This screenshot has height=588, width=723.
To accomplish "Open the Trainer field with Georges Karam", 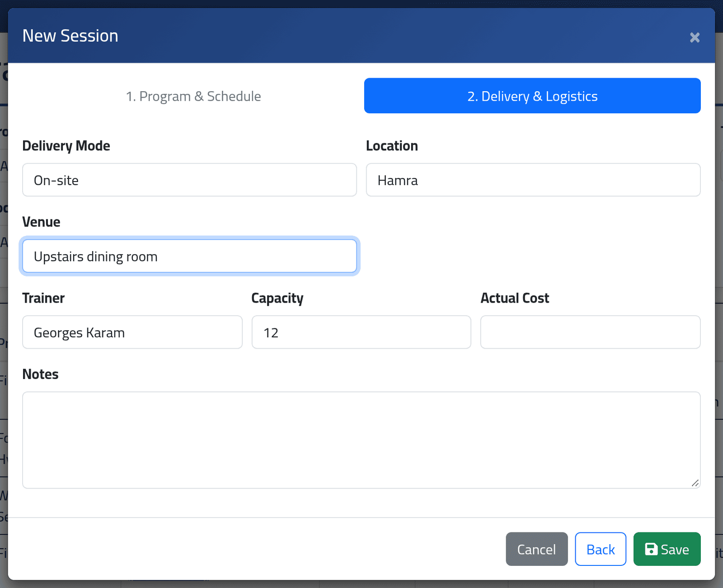I will [x=132, y=332].
